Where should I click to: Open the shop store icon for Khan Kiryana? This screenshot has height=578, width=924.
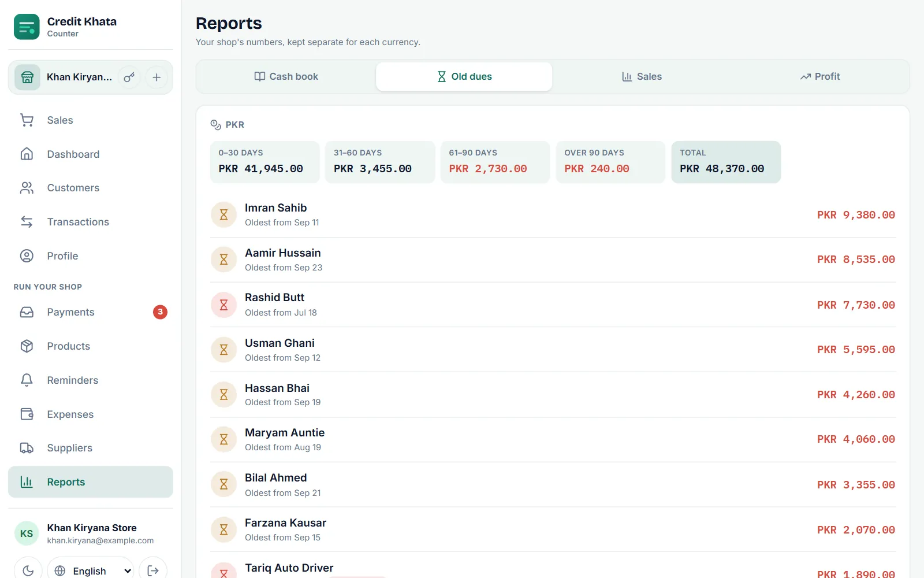[27, 77]
